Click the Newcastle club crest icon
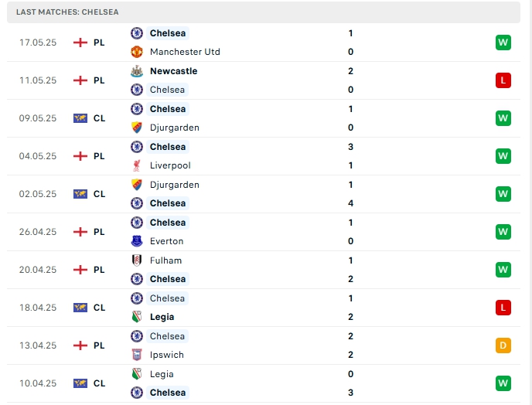The width and height of the screenshot is (532, 405). (x=137, y=71)
